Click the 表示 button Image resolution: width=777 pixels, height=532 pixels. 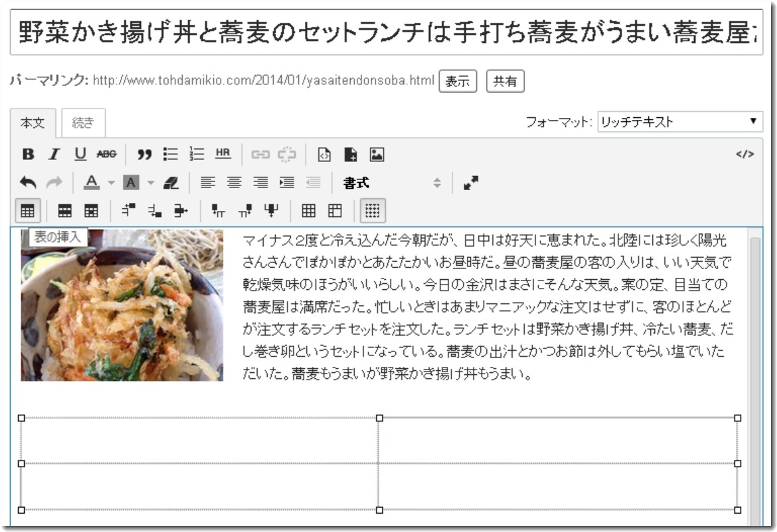pyautogui.click(x=459, y=81)
